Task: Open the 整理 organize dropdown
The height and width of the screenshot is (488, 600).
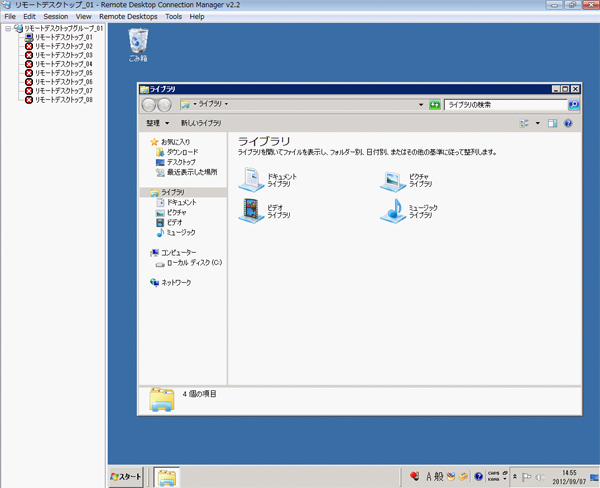Action: point(157,123)
